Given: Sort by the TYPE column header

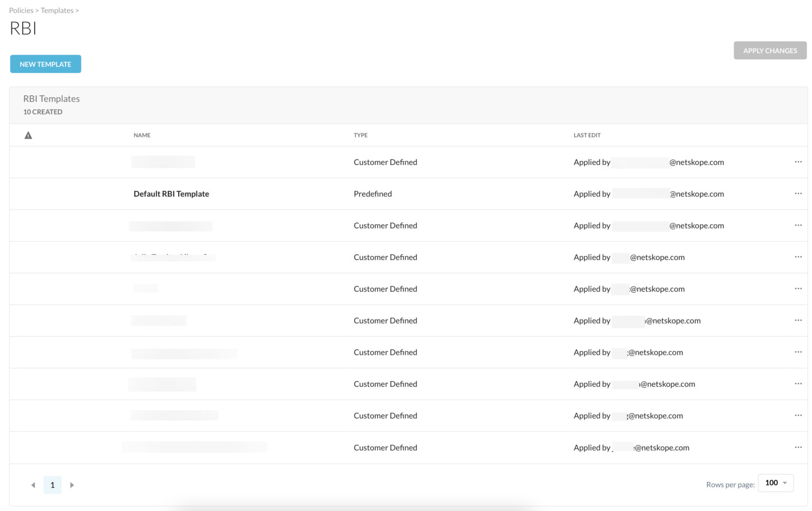Looking at the screenshot, I should click(x=361, y=135).
